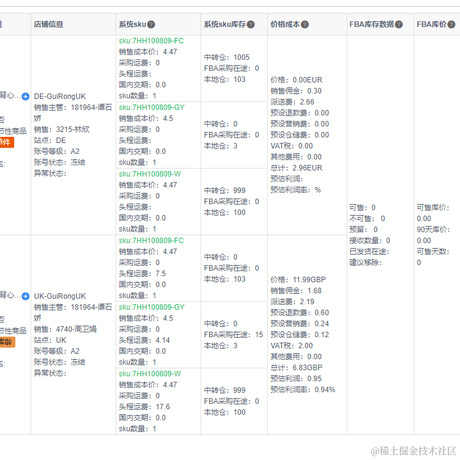
Task: Click DE-GuiRongUK store name
Action: [60, 96]
